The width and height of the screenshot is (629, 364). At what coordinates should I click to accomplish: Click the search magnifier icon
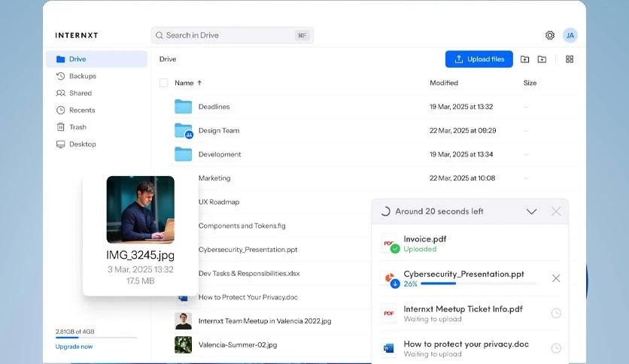point(160,35)
